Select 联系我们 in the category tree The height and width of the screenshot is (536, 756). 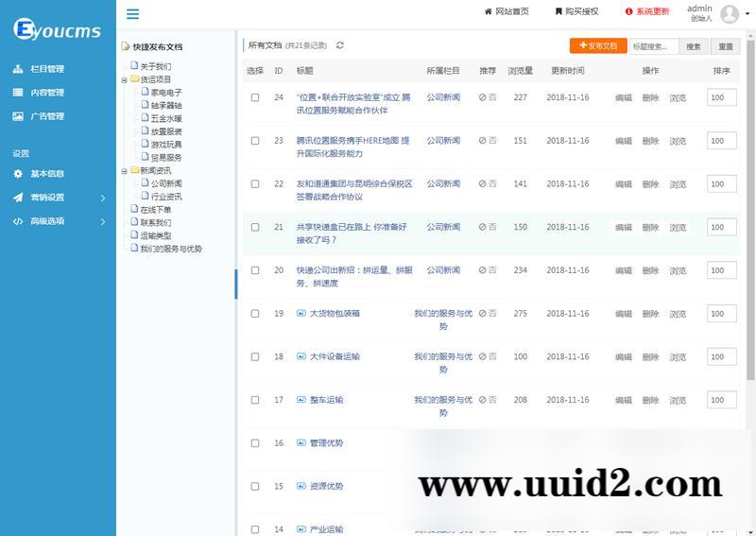click(156, 222)
